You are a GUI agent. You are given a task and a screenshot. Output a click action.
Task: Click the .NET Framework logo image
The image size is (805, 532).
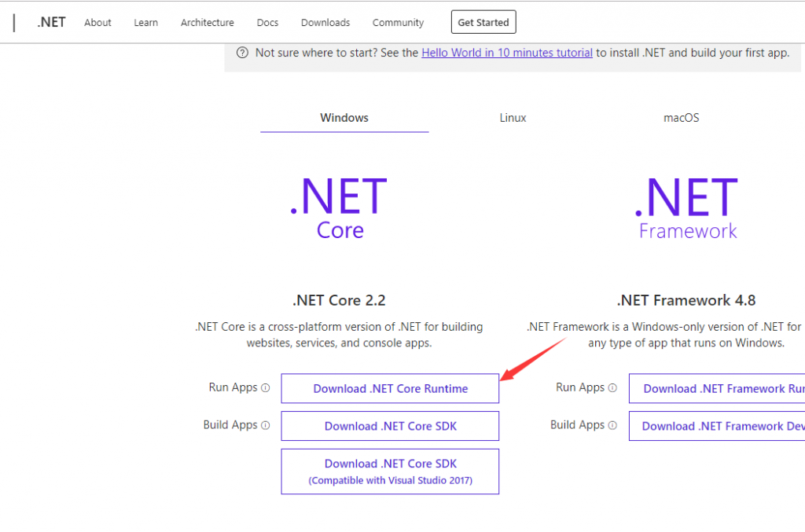[x=687, y=207]
